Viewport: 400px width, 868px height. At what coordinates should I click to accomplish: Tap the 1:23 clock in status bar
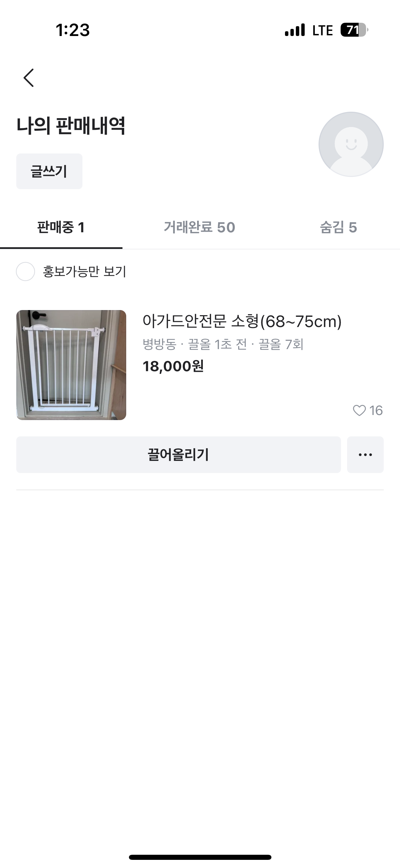73,30
